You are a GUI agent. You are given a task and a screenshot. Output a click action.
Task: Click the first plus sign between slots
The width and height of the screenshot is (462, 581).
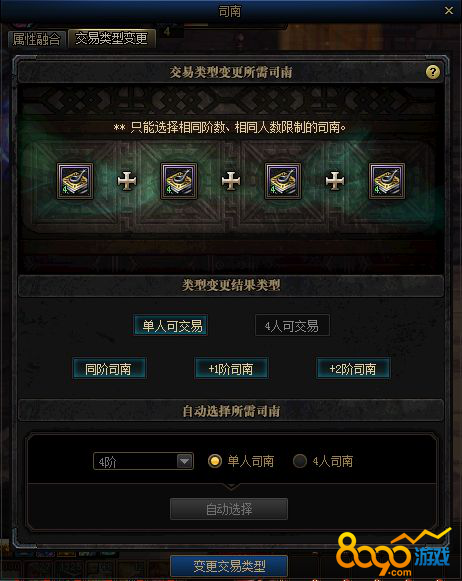(x=127, y=181)
